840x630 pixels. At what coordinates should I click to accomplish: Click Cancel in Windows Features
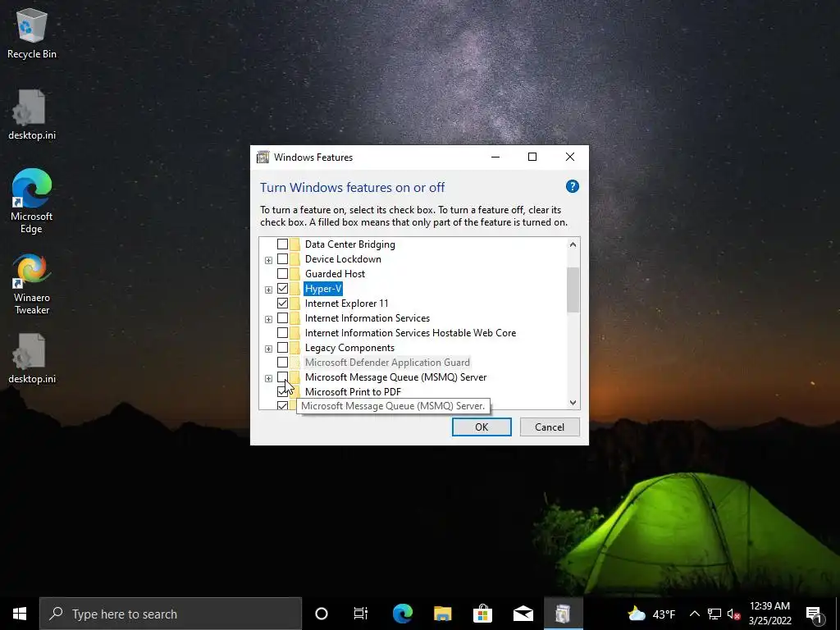(550, 427)
